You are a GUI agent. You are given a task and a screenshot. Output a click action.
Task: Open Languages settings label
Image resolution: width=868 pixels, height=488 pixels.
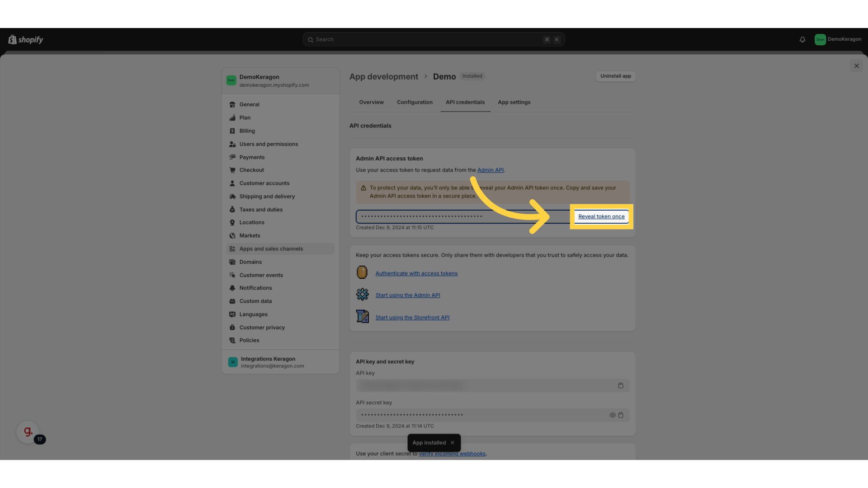254,314
